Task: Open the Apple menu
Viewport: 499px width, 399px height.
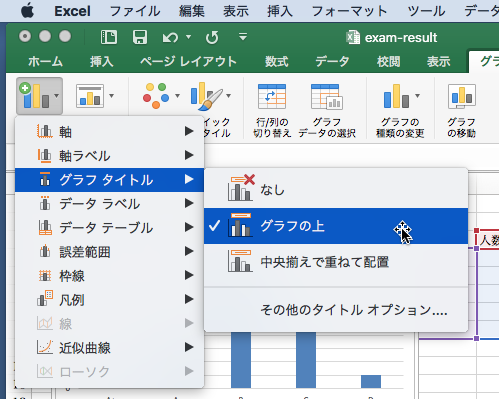Action: tap(28, 11)
